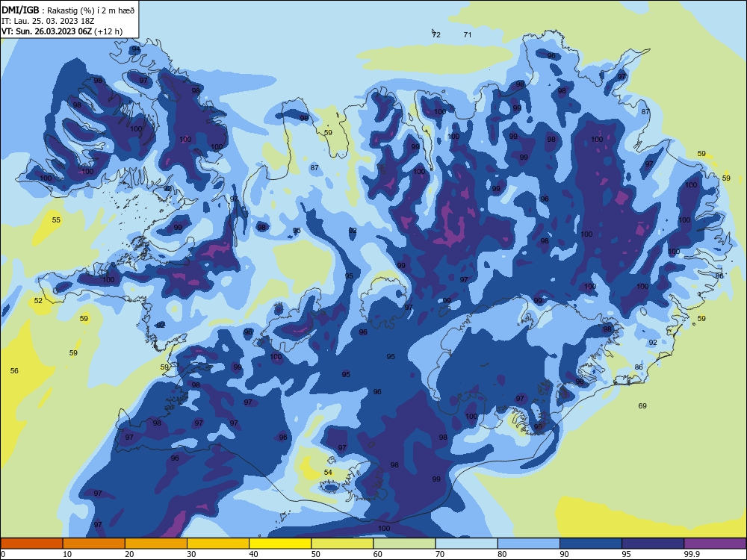Viewport: 747px width, 560px height.
Task: Click the map value '72' off the north coast
Action: (436, 35)
